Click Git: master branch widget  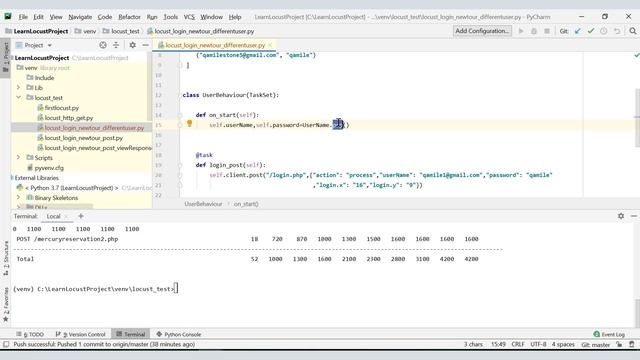[x=595, y=344]
